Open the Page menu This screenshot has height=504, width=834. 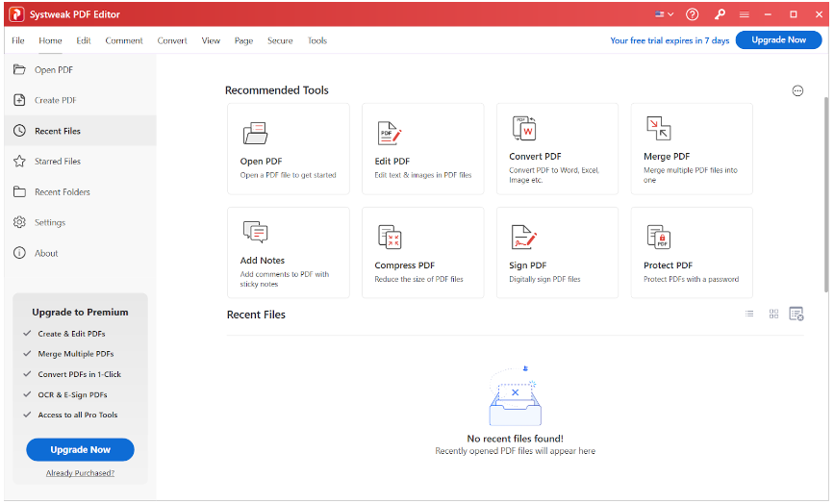pyautogui.click(x=243, y=40)
